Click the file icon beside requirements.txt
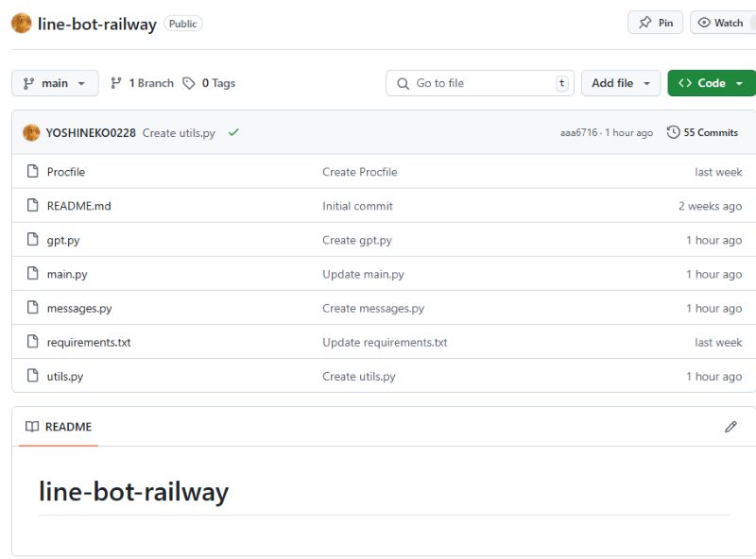 [x=33, y=341]
